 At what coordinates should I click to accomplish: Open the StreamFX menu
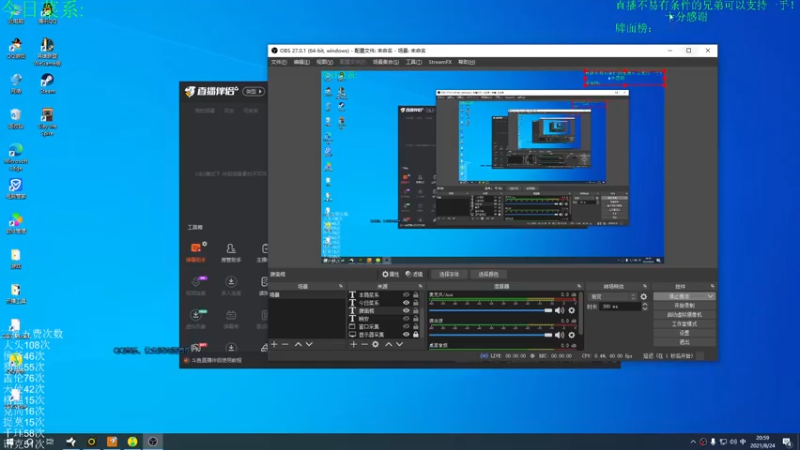point(440,62)
